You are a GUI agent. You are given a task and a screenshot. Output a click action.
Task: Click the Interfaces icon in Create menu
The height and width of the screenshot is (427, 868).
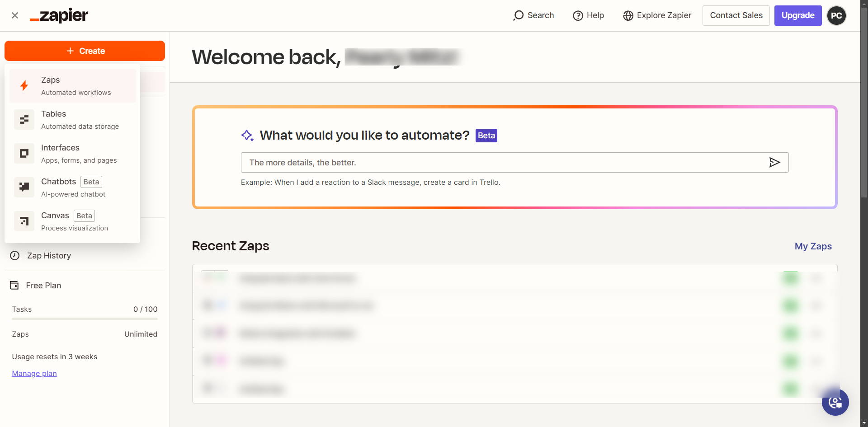coord(24,154)
